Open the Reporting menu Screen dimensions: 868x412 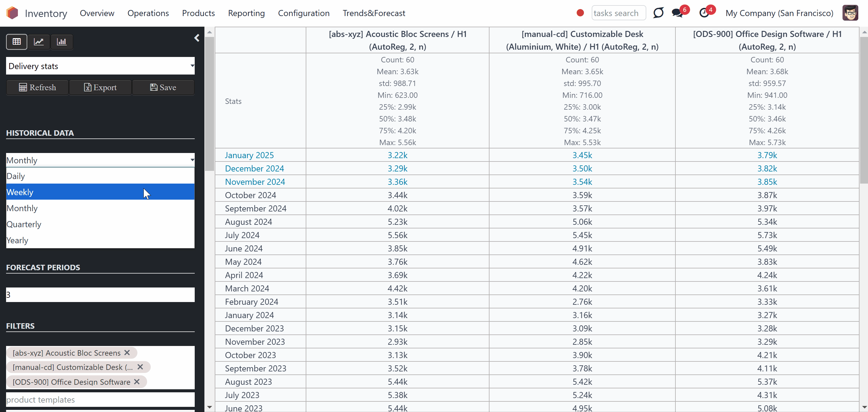246,13
